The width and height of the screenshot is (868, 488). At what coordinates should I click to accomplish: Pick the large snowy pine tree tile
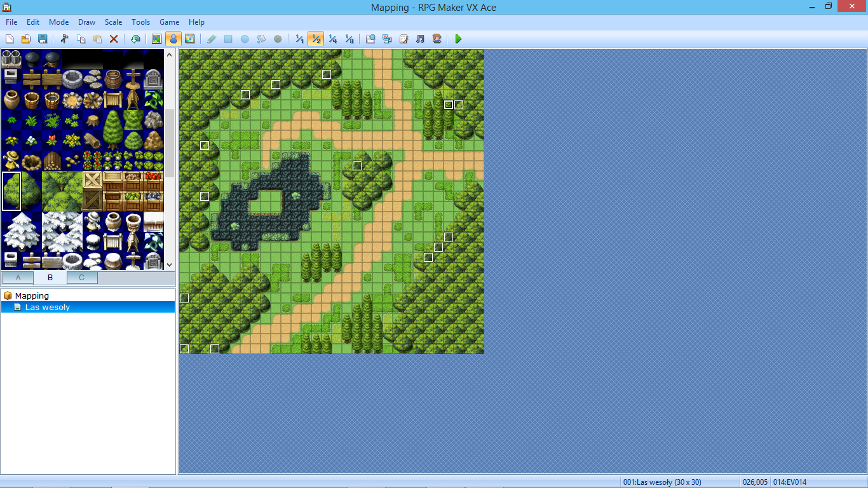[22, 233]
